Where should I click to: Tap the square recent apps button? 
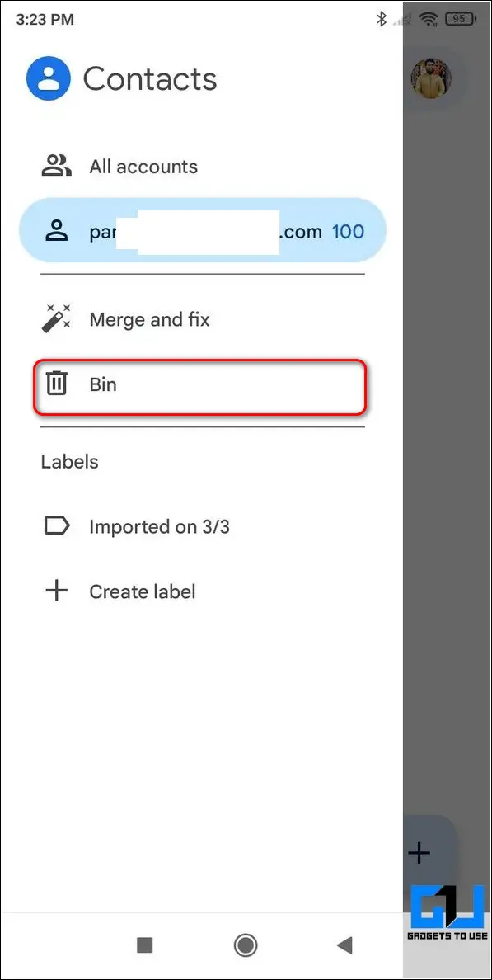pos(145,945)
